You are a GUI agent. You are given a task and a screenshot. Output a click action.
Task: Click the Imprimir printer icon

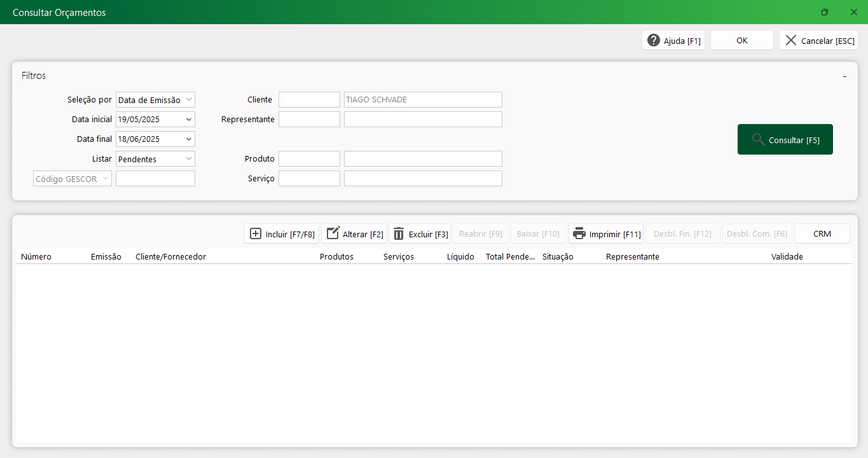(579, 234)
